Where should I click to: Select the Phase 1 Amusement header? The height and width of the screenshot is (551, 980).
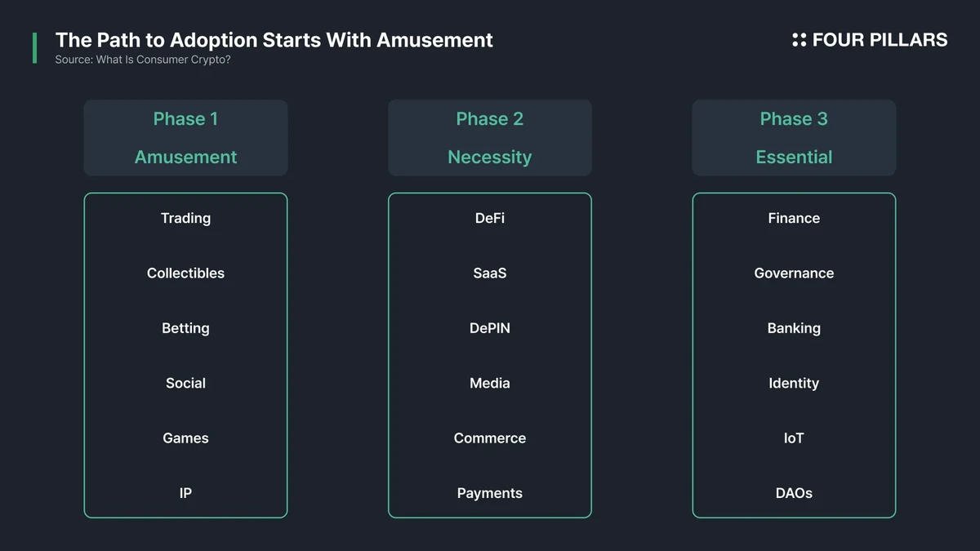[185, 138]
